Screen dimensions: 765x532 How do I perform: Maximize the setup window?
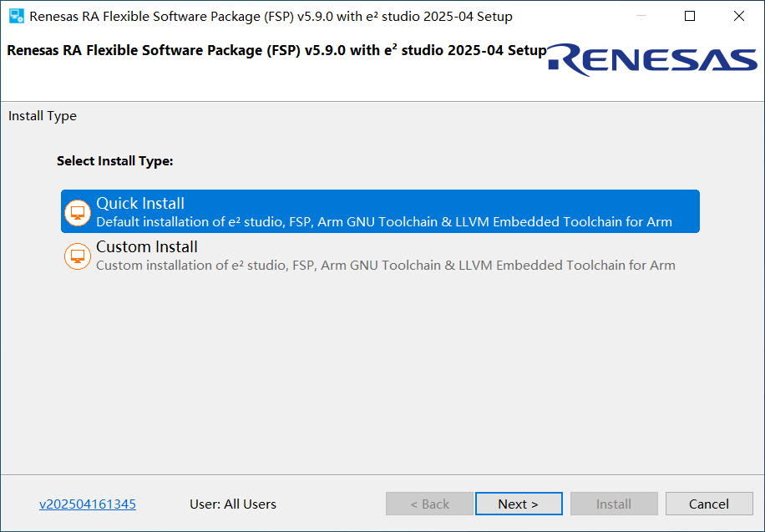click(x=690, y=16)
